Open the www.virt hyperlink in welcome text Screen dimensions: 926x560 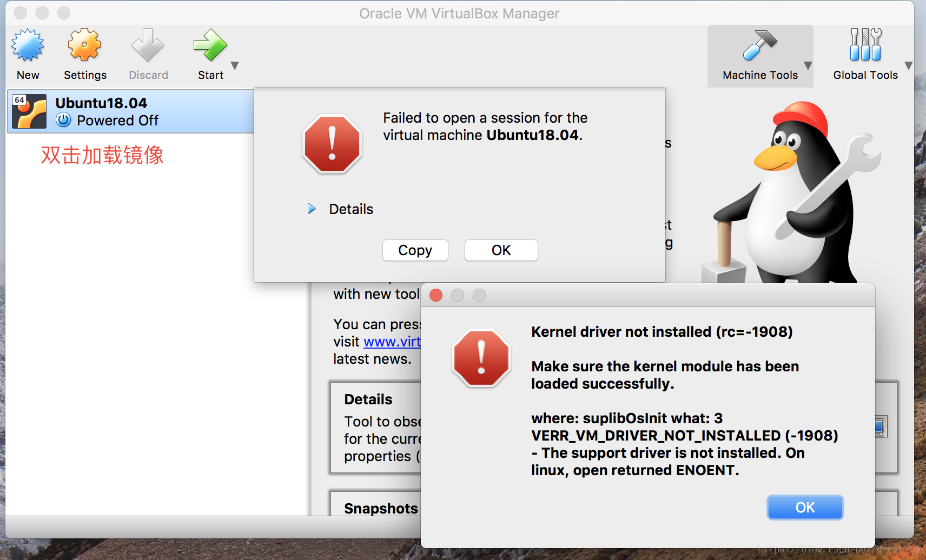click(392, 342)
